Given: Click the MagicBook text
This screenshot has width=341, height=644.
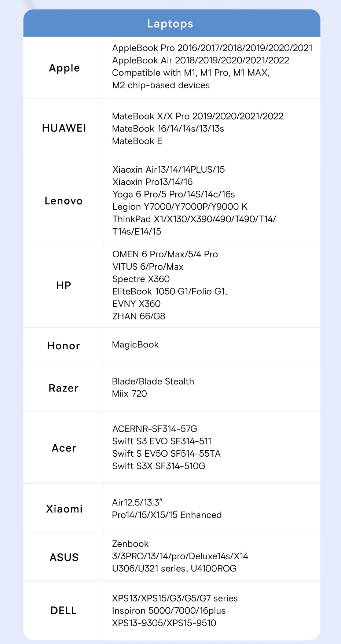Looking at the screenshot, I should tap(135, 345).
